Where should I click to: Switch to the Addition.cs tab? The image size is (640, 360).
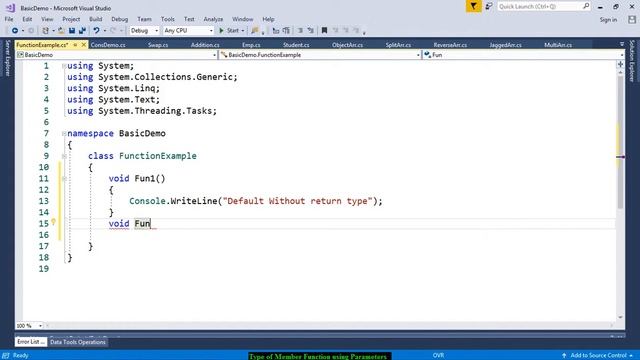coord(205,45)
